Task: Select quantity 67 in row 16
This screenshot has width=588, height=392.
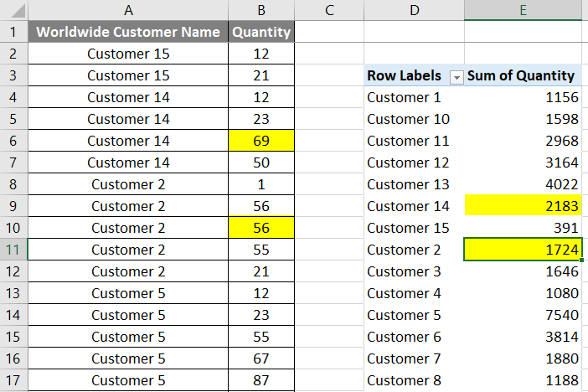Action: [261, 358]
